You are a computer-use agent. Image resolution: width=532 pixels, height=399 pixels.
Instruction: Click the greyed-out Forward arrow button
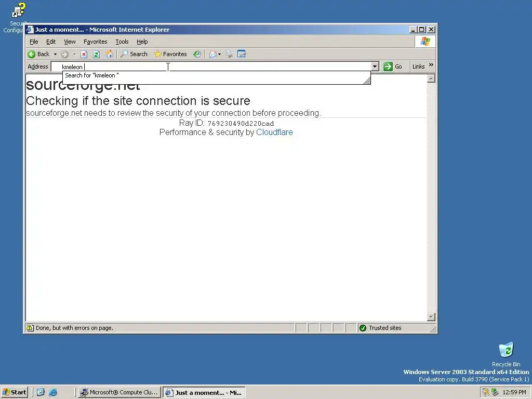[64, 54]
